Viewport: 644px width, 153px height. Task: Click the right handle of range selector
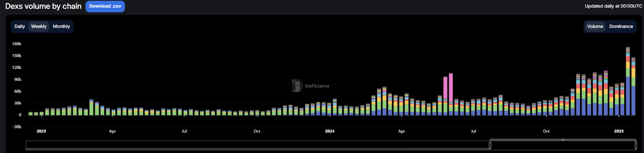click(x=636, y=145)
